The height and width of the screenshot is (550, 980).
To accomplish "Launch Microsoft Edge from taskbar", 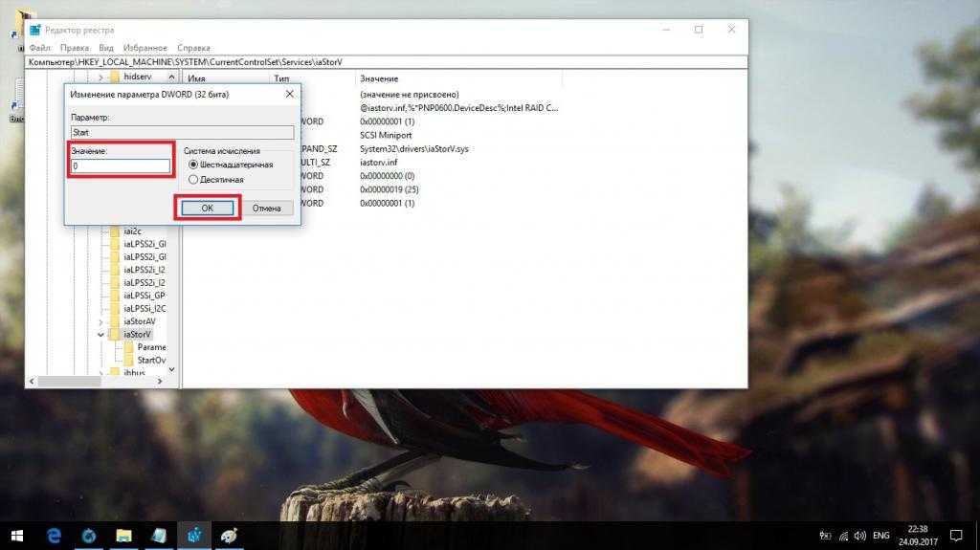I will click(x=55, y=536).
